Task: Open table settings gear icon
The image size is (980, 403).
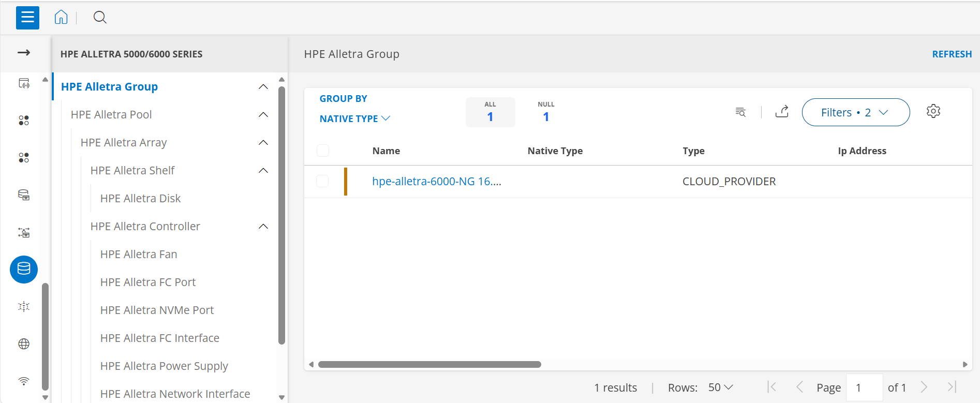Action: point(933,111)
